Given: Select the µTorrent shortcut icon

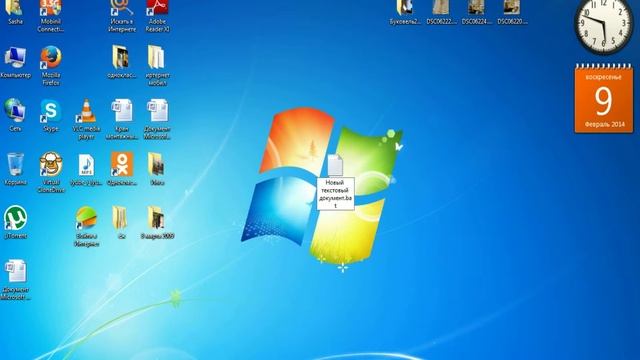Looking at the screenshot, I should [16, 222].
